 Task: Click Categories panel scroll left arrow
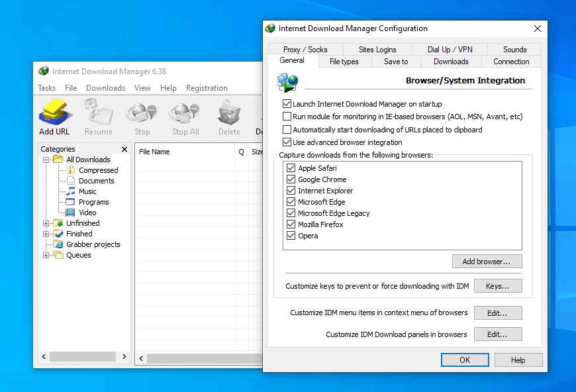pyautogui.click(x=44, y=356)
